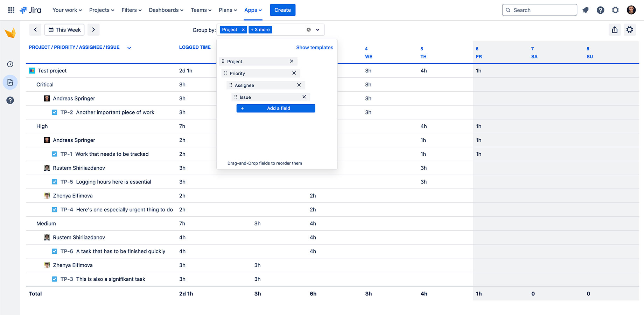Open timesheet settings gear below top bar

[630, 30]
